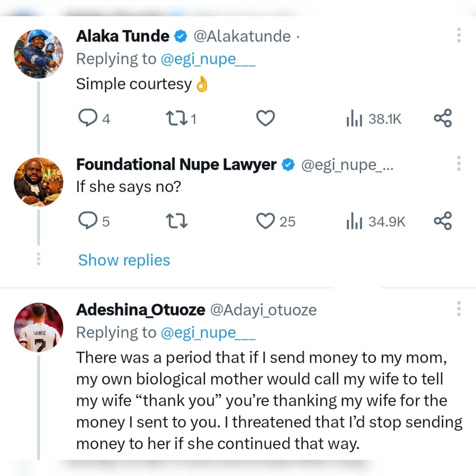Click the verified badge next to Alaka Tunde
This screenshot has width=476, height=476.
coord(179,36)
